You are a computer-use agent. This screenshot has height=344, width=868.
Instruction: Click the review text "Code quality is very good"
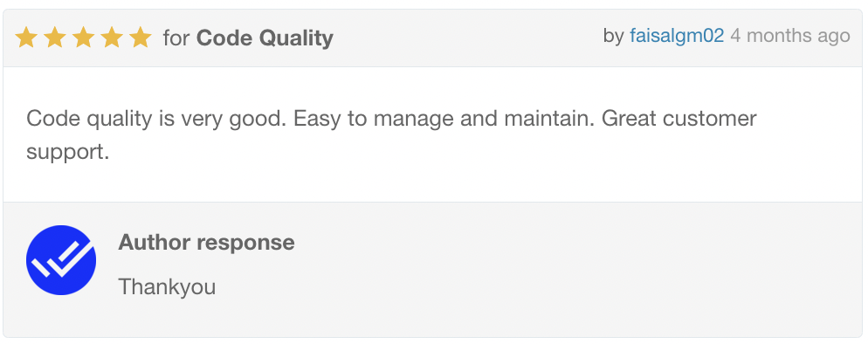point(156,119)
